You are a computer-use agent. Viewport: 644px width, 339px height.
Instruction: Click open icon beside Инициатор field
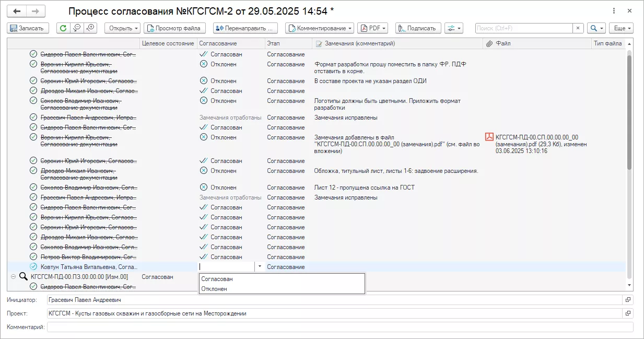tap(628, 300)
